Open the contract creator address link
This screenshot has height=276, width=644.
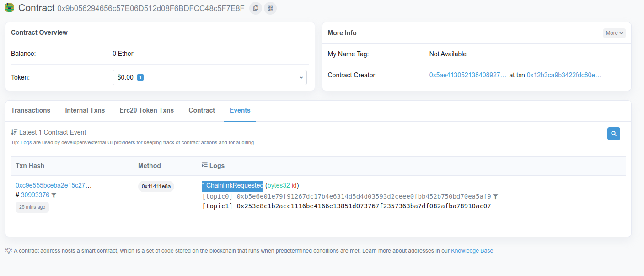tap(467, 75)
